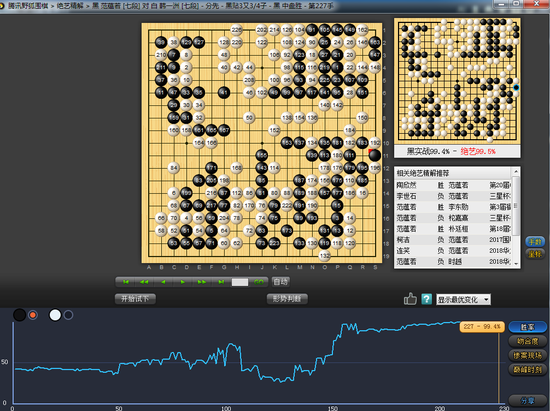
Task: Click white stone 132 at board bottom
Action: click(x=324, y=256)
